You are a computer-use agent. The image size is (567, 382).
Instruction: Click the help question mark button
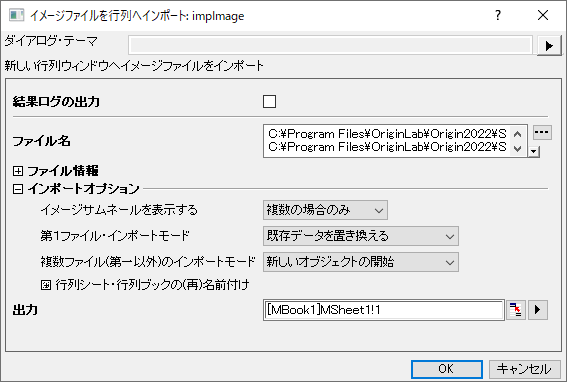(498, 15)
